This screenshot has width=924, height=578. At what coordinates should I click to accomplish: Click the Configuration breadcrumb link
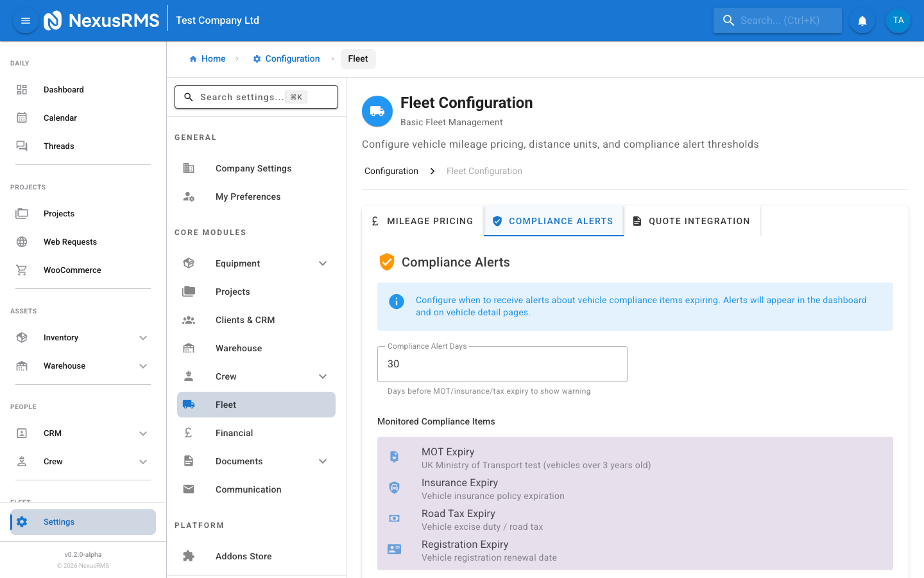[286, 59]
